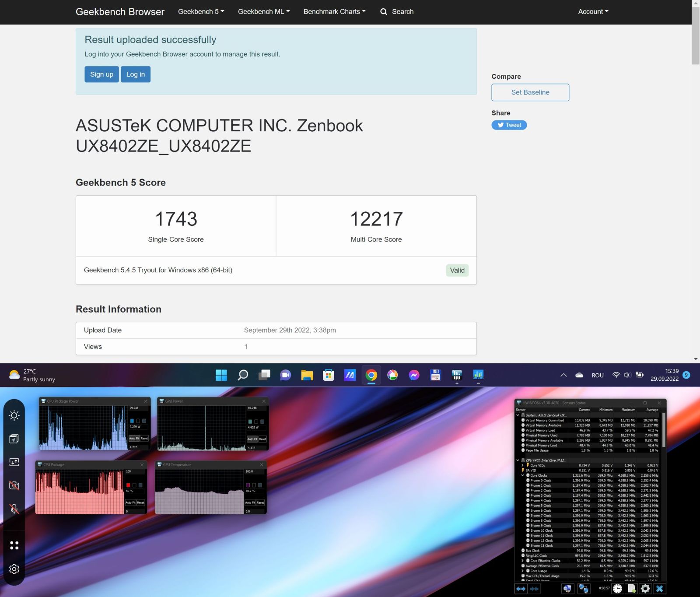Click ROU language indicator in tray
Screen dimensions: 700x597
point(598,376)
